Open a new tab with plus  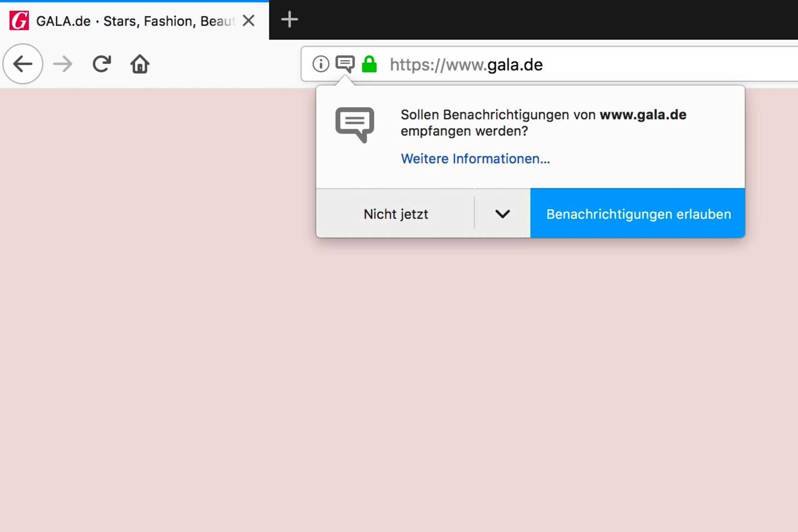[x=289, y=19]
